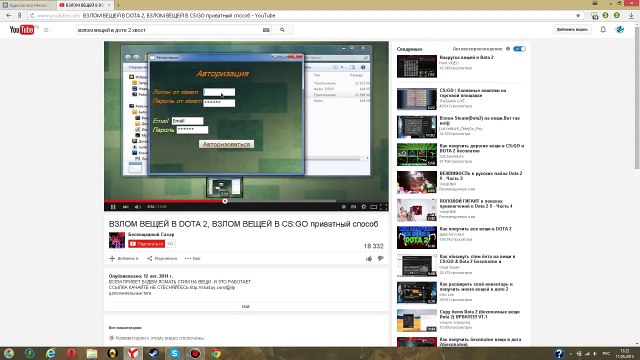Pause the YouTube video
640x360 pixels.
(x=113, y=207)
